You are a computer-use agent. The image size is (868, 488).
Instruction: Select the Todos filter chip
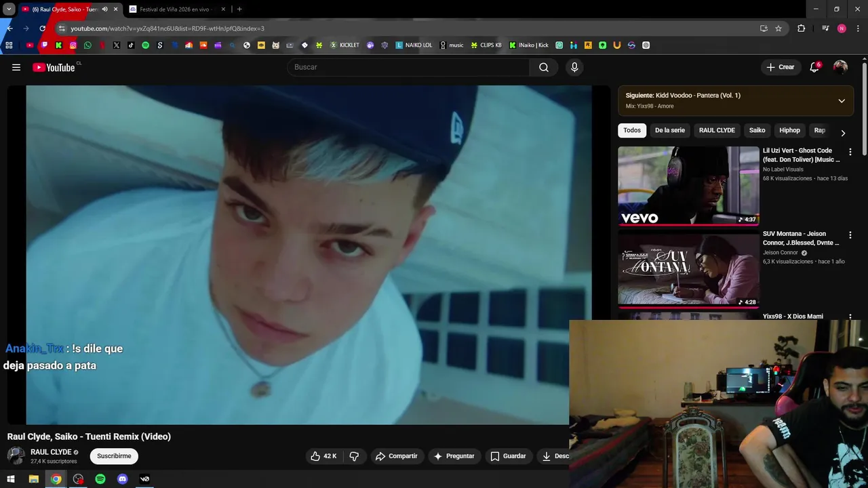pyautogui.click(x=632, y=130)
